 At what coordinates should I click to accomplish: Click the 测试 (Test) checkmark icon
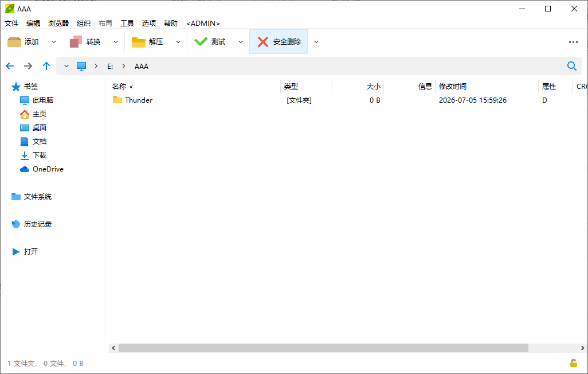(201, 42)
